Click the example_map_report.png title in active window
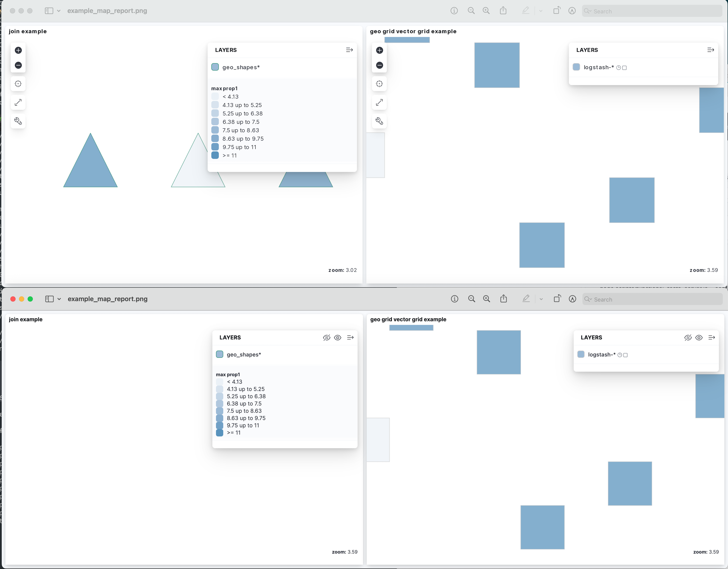 tap(107, 299)
